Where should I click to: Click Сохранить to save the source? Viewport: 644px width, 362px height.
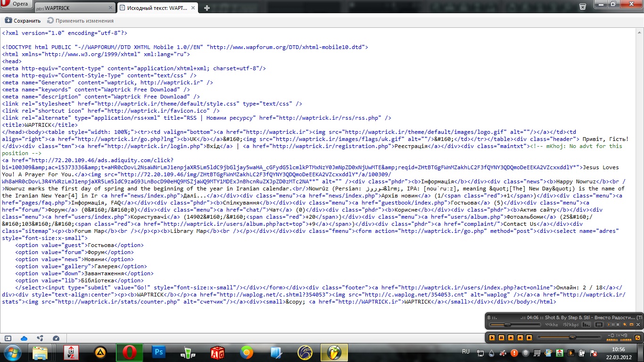tap(23, 21)
